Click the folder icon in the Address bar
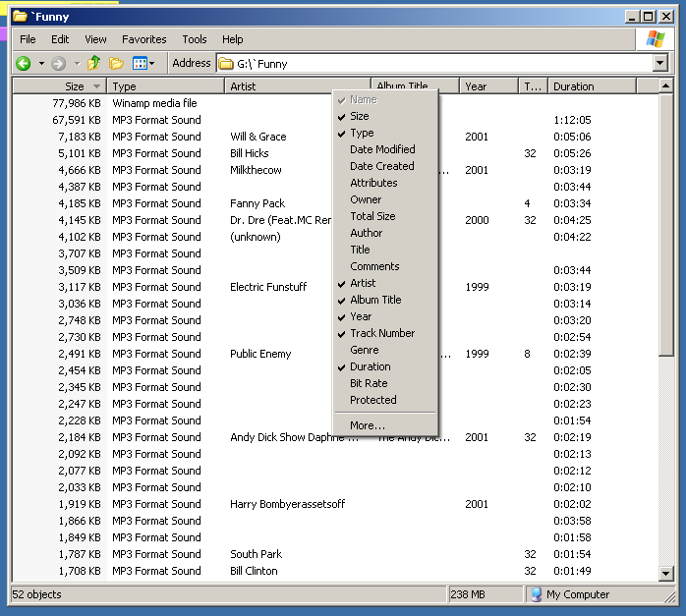The height and width of the screenshot is (616, 686). click(x=226, y=63)
